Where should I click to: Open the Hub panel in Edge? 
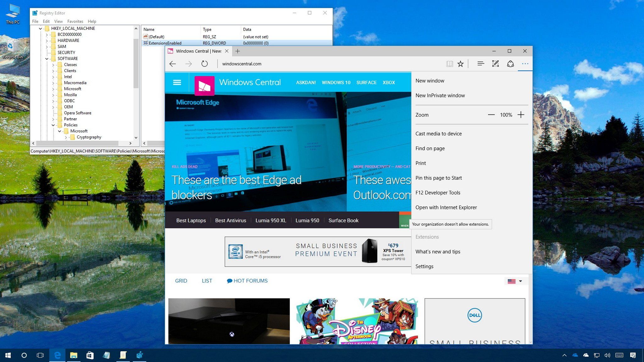[480, 64]
